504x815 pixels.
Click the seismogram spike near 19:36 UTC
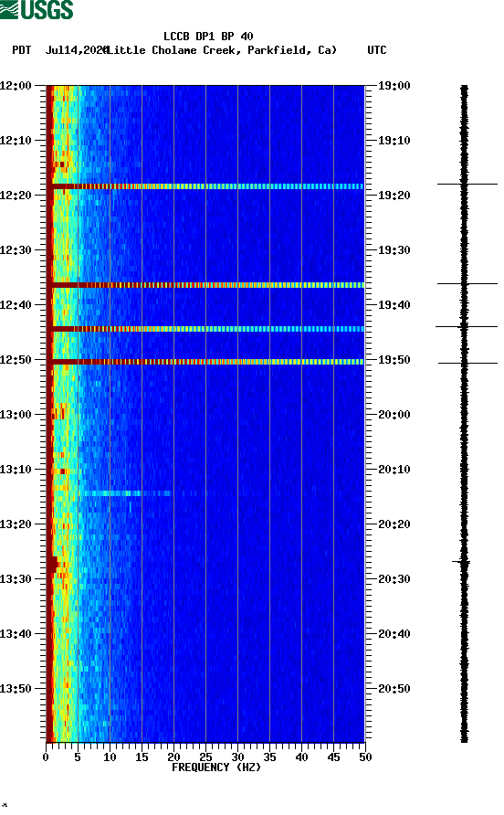[x=467, y=284]
